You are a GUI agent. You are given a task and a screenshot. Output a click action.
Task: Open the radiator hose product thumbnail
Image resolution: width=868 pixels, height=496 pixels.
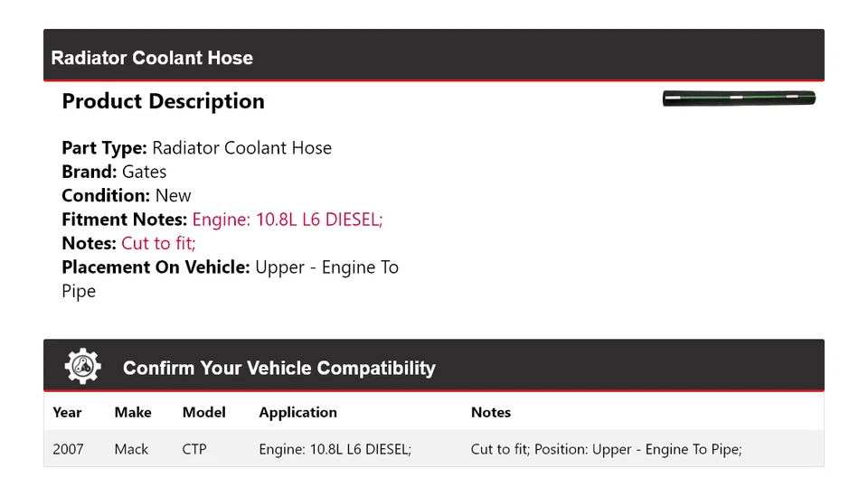[x=739, y=98]
